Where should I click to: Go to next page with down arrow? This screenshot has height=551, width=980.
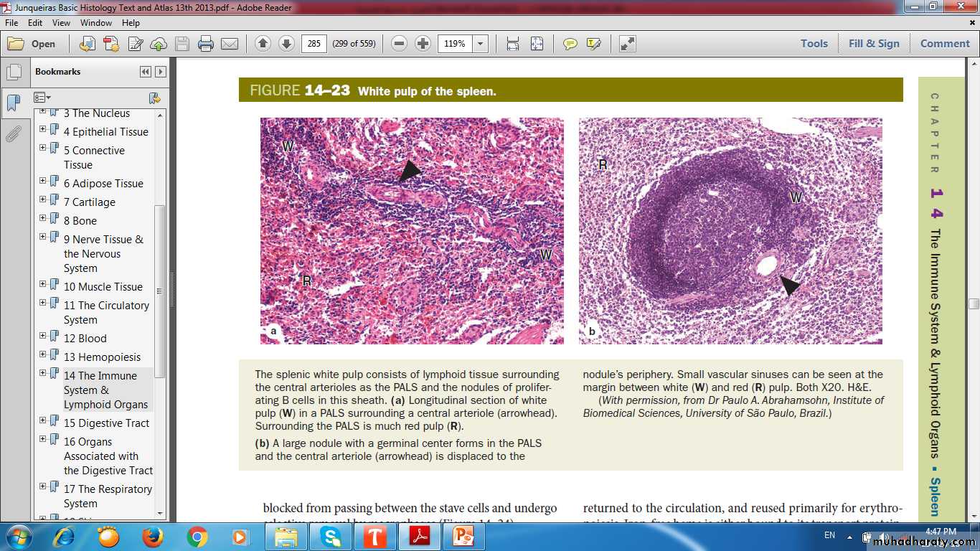coord(286,44)
